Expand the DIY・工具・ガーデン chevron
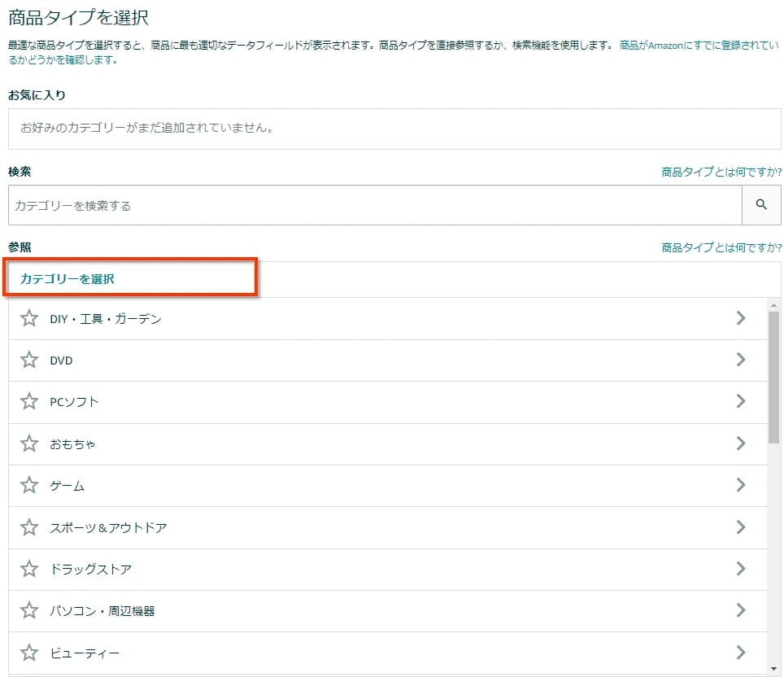 [741, 318]
